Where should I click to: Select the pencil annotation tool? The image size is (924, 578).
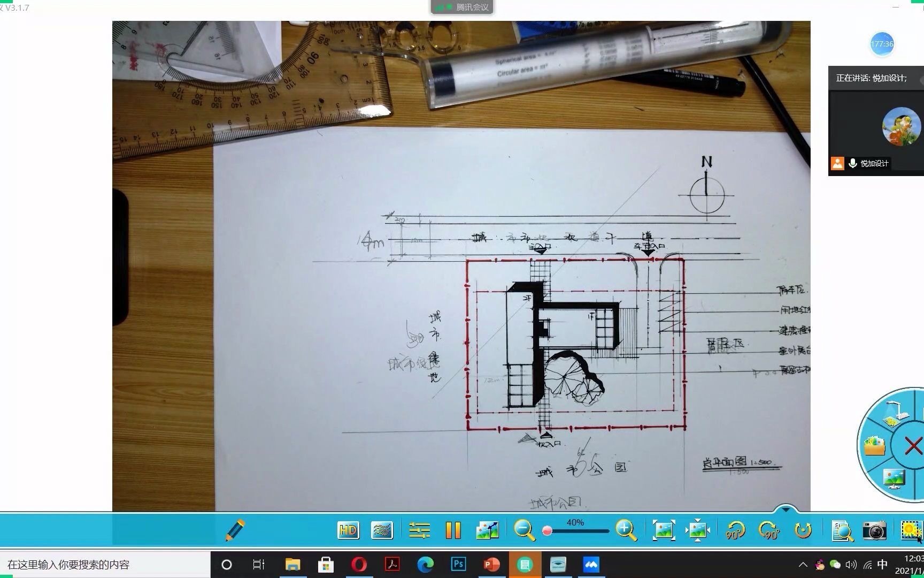235,530
